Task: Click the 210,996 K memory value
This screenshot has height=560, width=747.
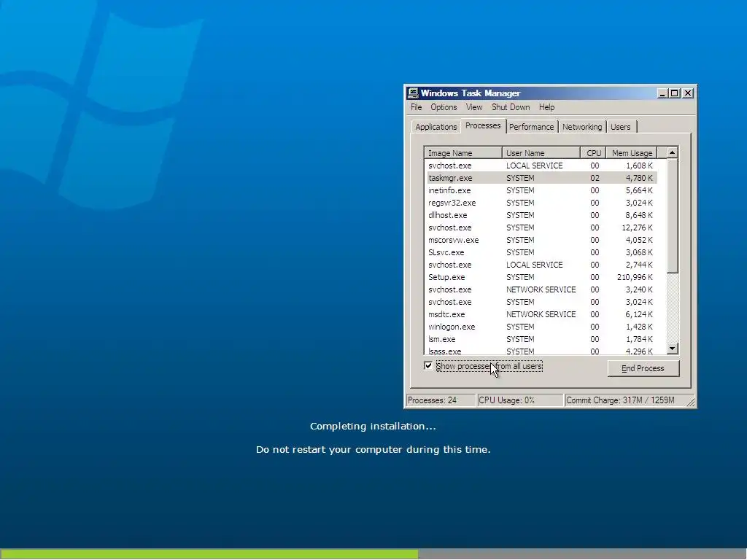Action: tap(635, 277)
